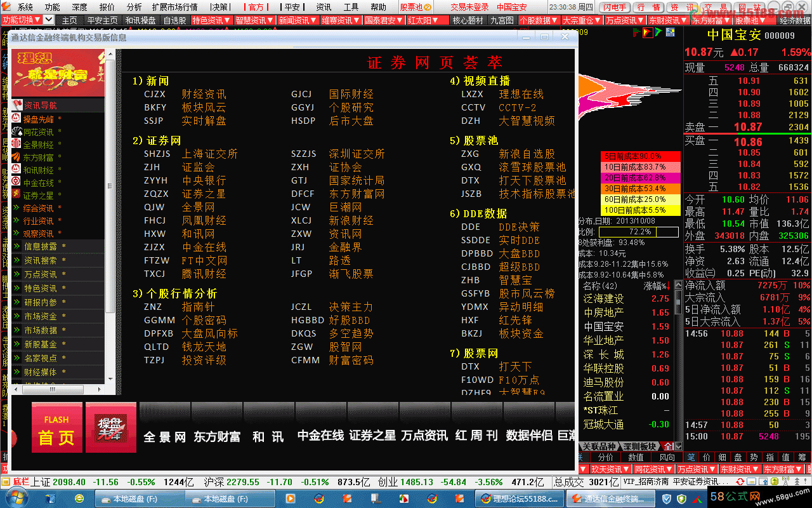Open the 工具 menu

click(x=351, y=7)
